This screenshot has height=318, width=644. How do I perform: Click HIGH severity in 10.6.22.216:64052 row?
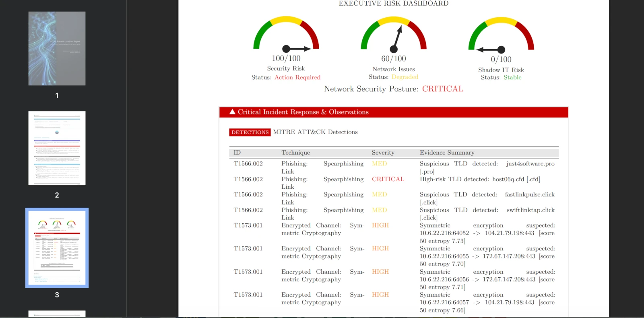coord(380,225)
